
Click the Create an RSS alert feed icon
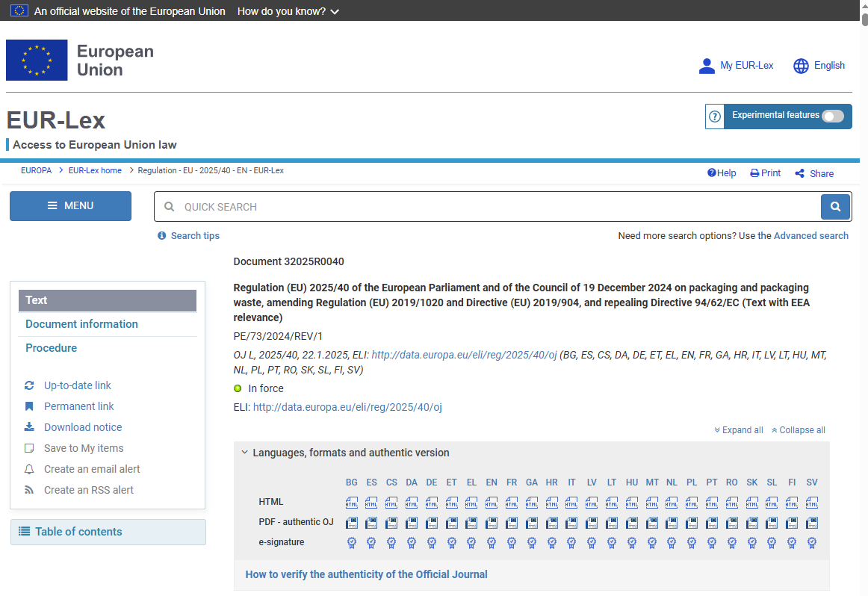point(29,490)
